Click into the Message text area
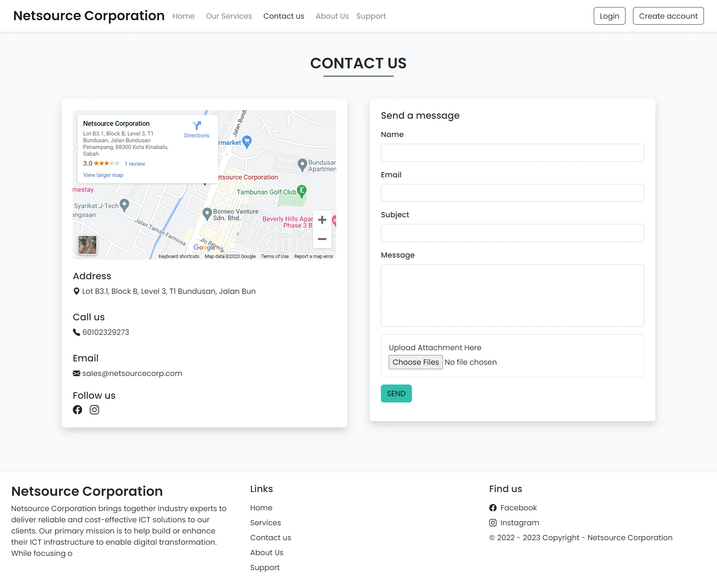The width and height of the screenshot is (717, 588). click(x=512, y=295)
